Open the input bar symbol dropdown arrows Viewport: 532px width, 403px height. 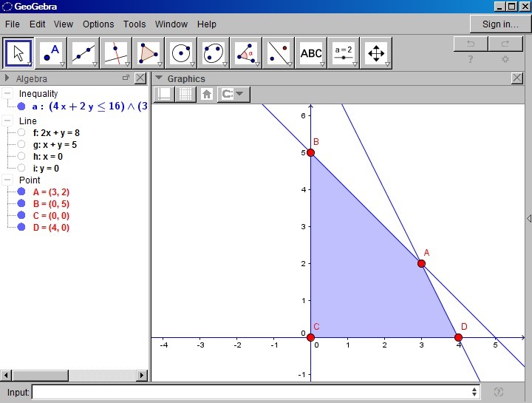(x=474, y=392)
